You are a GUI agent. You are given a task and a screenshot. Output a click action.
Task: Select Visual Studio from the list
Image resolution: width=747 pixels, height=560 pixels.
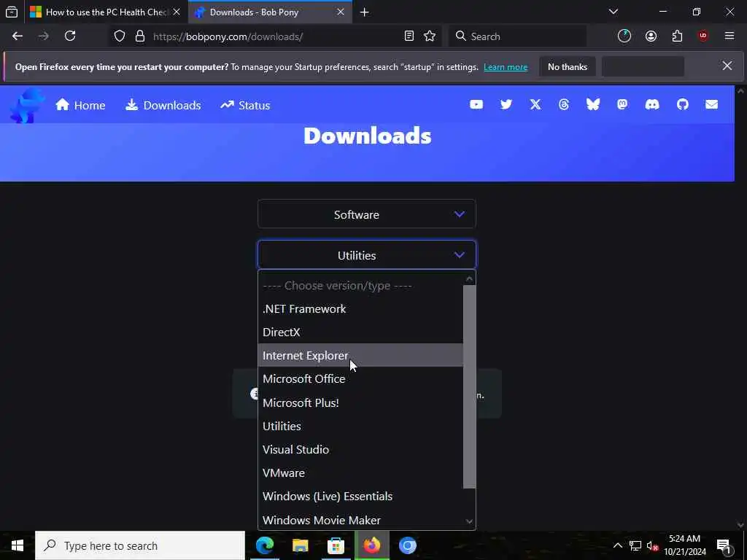coord(360,449)
